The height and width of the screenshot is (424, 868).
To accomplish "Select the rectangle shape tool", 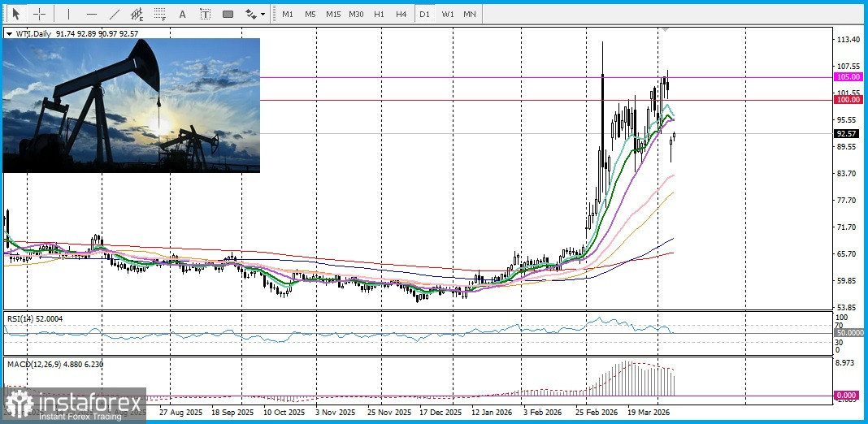I will [x=228, y=14].
